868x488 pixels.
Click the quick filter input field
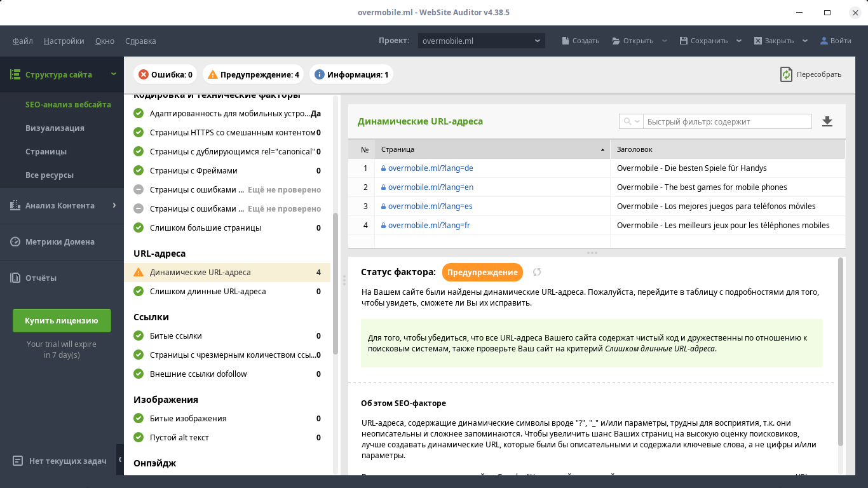click(727, 121)
